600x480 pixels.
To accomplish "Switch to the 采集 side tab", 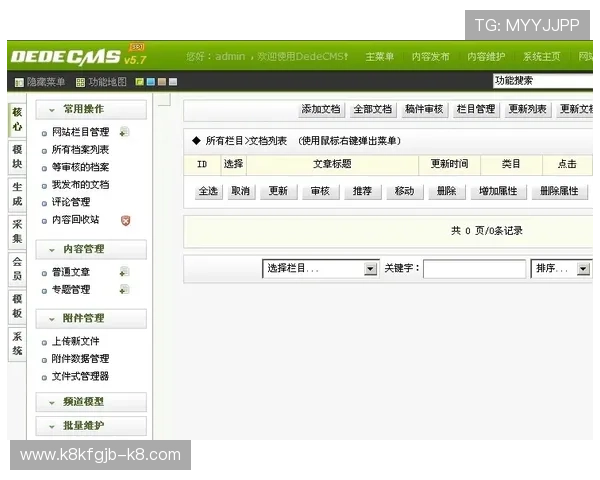I will coord(17,232).
